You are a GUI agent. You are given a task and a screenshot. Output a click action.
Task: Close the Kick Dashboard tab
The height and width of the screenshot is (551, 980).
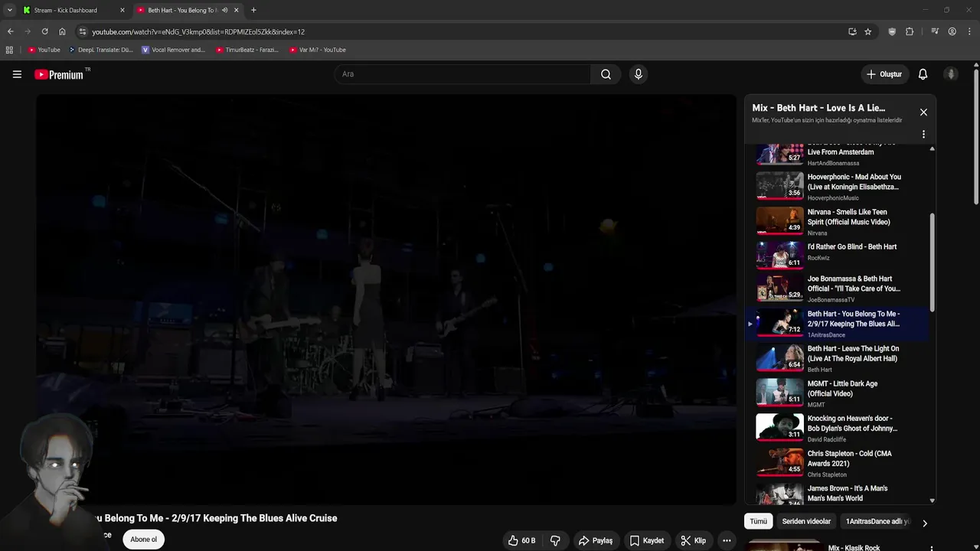pyautogui.click(x=122, y=10)
